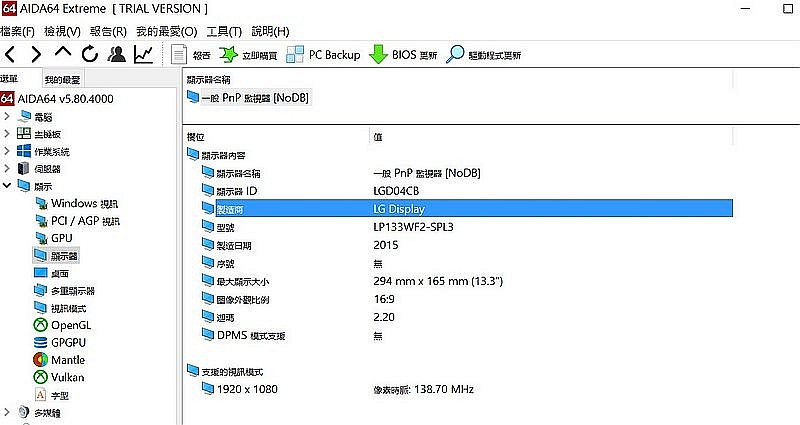Open the GPU tree item

point(54,238)
